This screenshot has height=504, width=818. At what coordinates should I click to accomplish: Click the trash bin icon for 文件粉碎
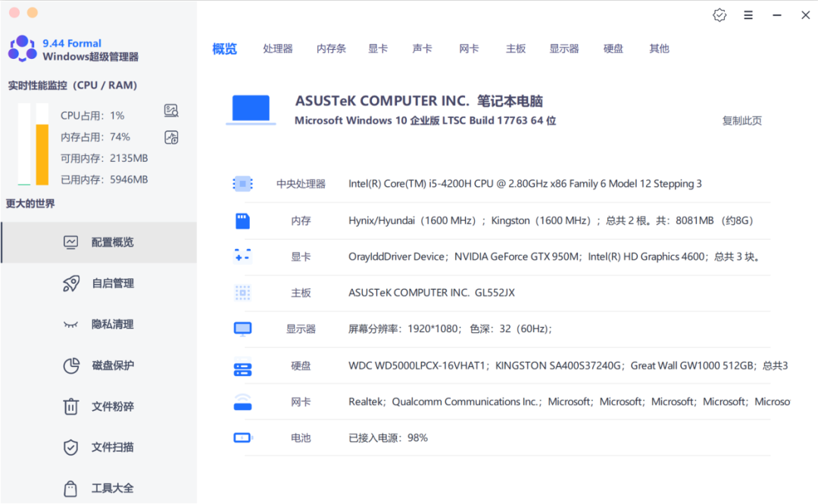point(71,406)
